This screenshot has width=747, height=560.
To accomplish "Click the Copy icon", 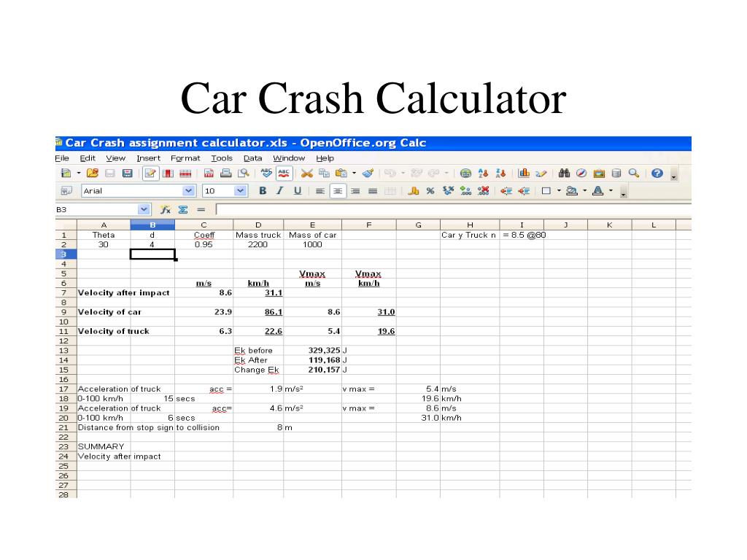I will [x=325, y=174].
